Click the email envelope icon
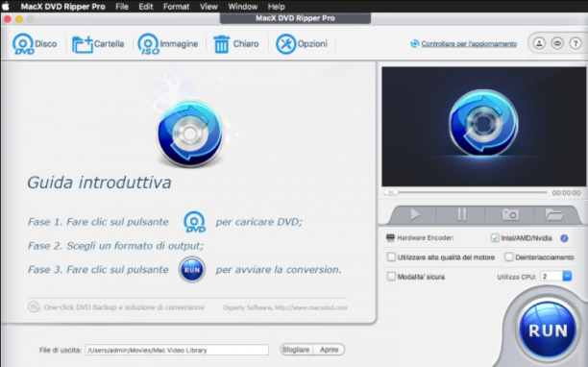 (x=557, y=43)
